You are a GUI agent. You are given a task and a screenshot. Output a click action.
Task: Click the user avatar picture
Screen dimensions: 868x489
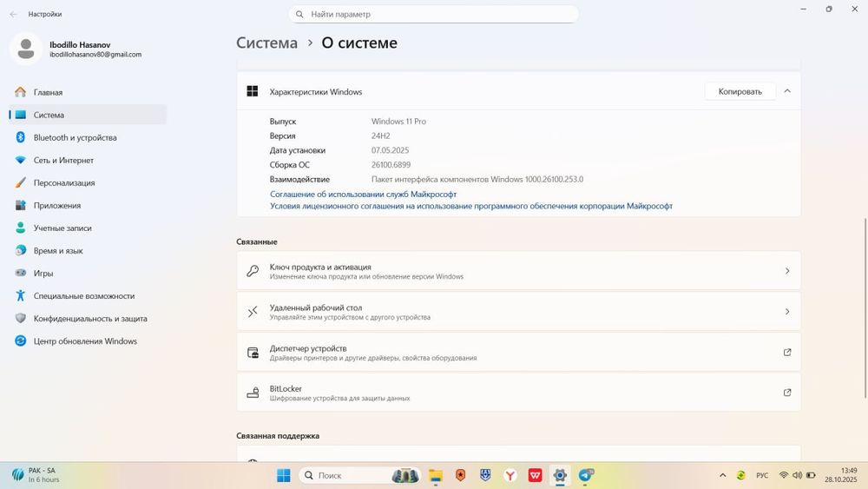pyautogui.click(x=25, y=49)
